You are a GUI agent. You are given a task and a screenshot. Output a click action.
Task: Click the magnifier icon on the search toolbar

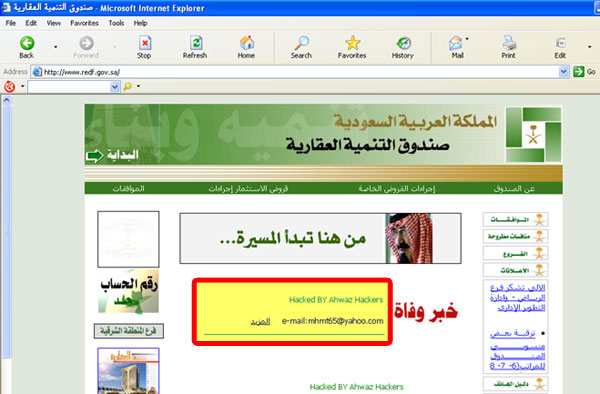coord(127,87)
